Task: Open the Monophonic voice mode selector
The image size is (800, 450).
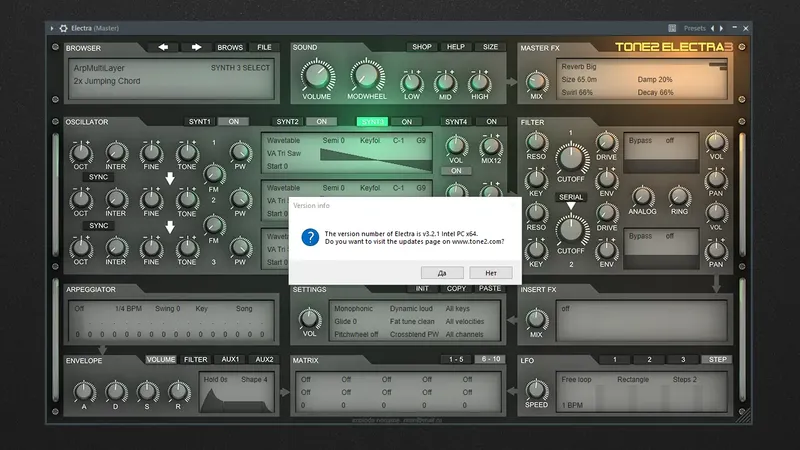Action: [354, 309]
